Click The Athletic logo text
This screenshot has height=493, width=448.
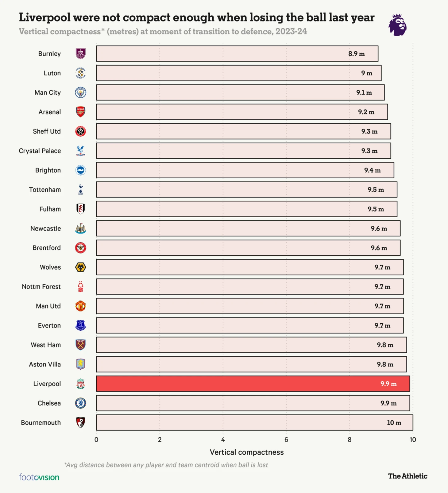click(408, 476)
